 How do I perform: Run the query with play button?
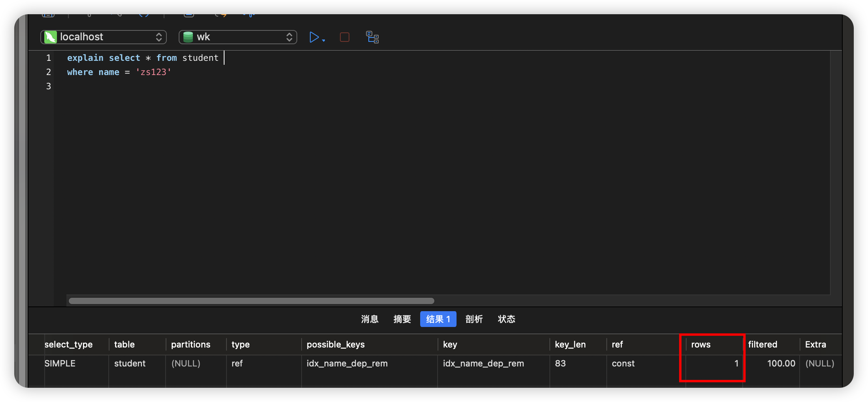coord(314,37)
